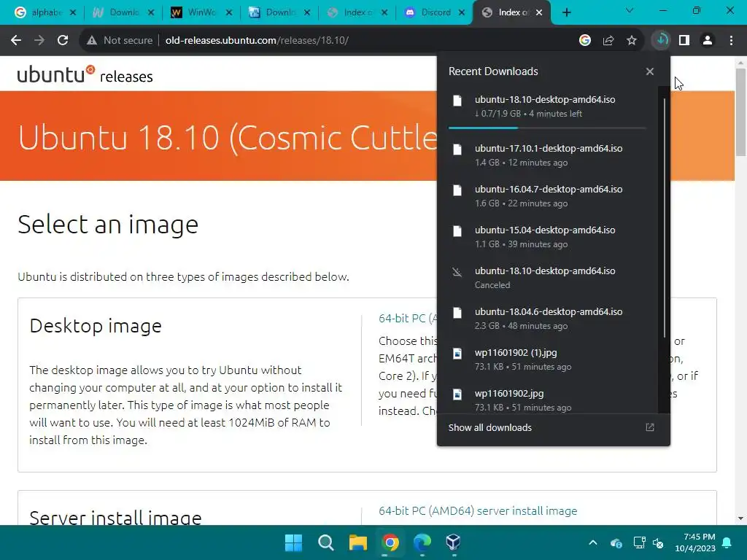This screenshot has width=747, height=560.
Task: Click the page vertical scrollbar thumb
Action: (x=740, y=112)
